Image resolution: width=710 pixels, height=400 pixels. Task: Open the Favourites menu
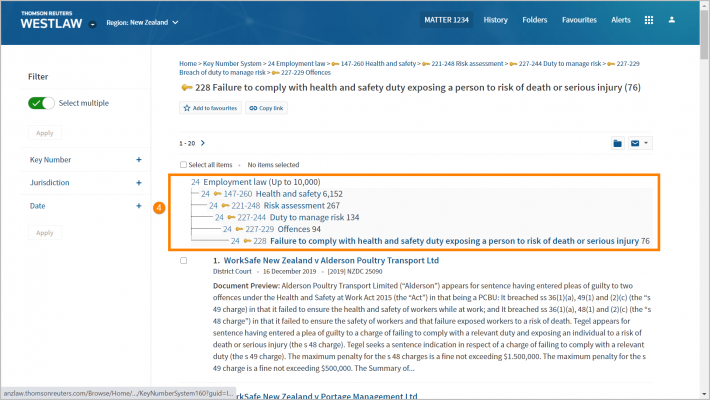579,20
